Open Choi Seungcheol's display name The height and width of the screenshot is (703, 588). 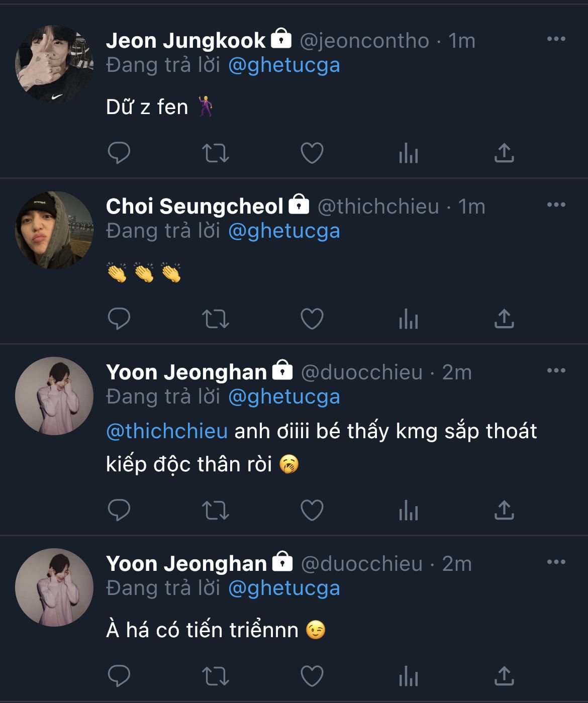(x=194, y=207)
